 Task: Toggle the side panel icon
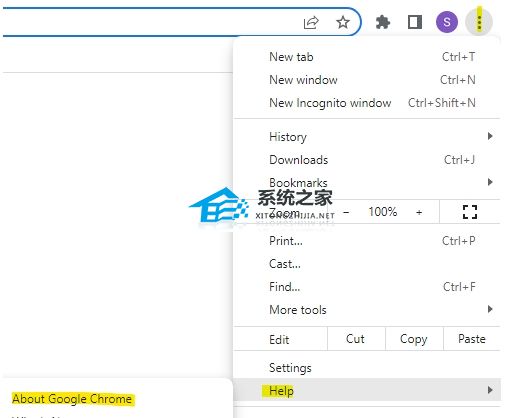point(415,22)
